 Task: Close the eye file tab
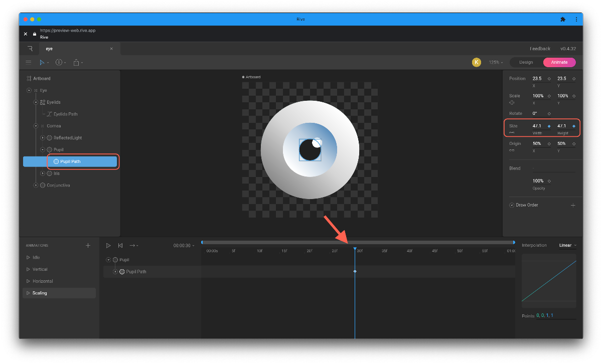tap(111, 49)
